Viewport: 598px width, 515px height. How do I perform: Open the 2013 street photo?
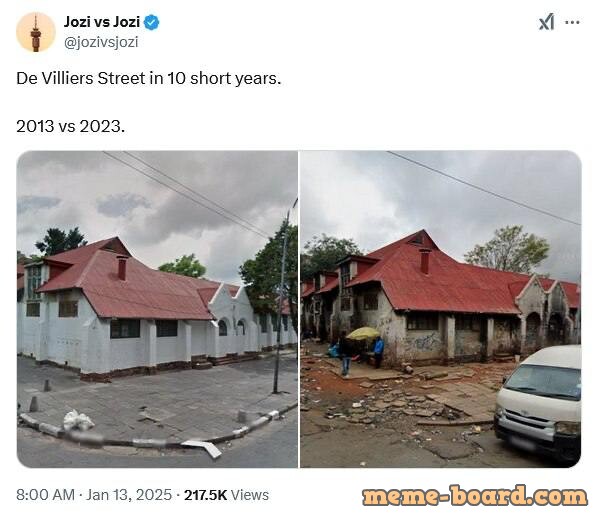tap(157, 309)
